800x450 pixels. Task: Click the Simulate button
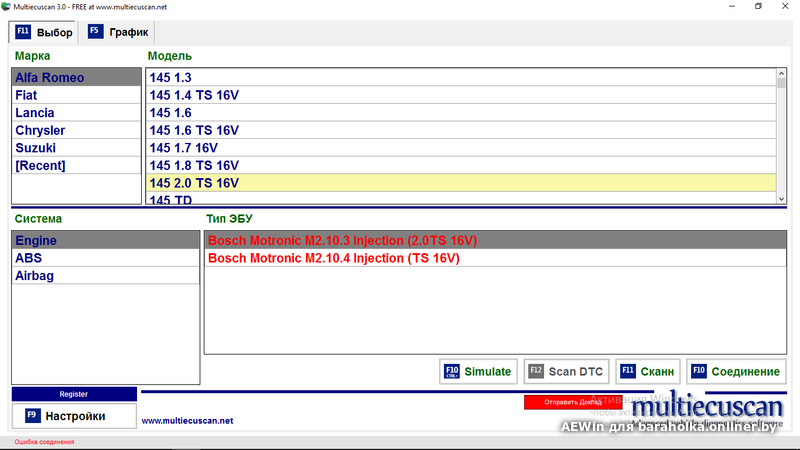click(x=478, y=371)
